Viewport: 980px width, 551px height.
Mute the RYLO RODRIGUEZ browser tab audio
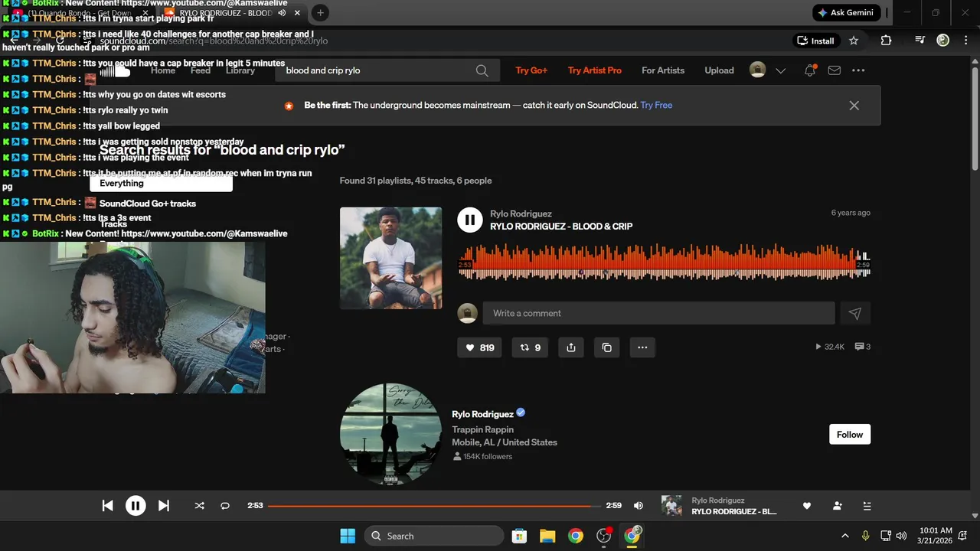(282, 13)
